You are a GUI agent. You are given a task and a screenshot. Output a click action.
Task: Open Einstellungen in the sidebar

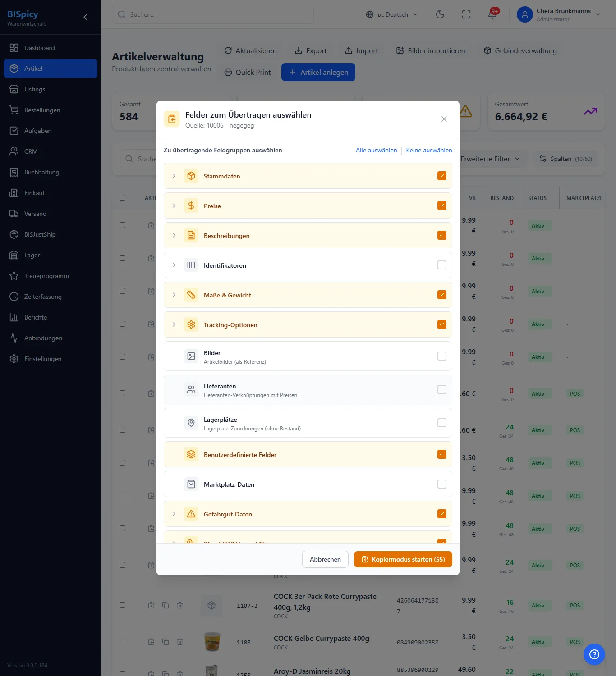51,359
